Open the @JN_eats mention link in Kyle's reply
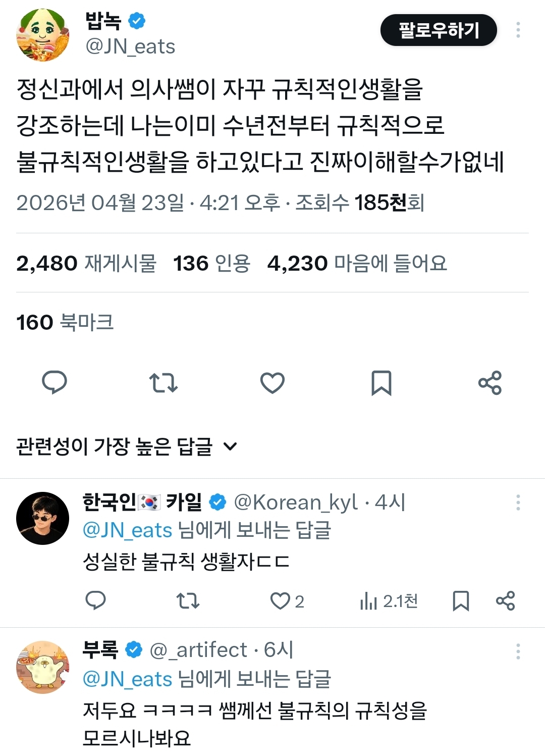 click(x=126, y=530)
